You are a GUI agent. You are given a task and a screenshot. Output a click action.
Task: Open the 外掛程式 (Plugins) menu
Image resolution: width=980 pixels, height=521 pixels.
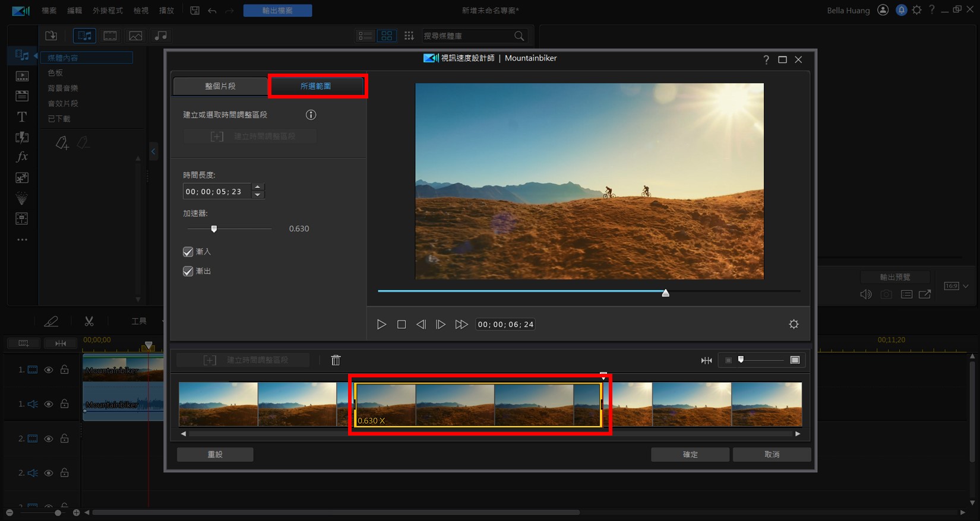(x=108, y=11)
